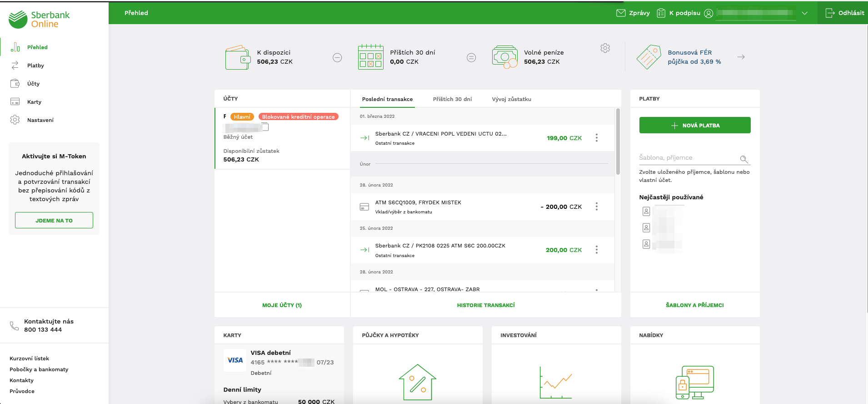The height and width of the screenshot is (404, 868).
Task: Click the Blokované kreditní operace badge
Action: (x=298, y=117)
